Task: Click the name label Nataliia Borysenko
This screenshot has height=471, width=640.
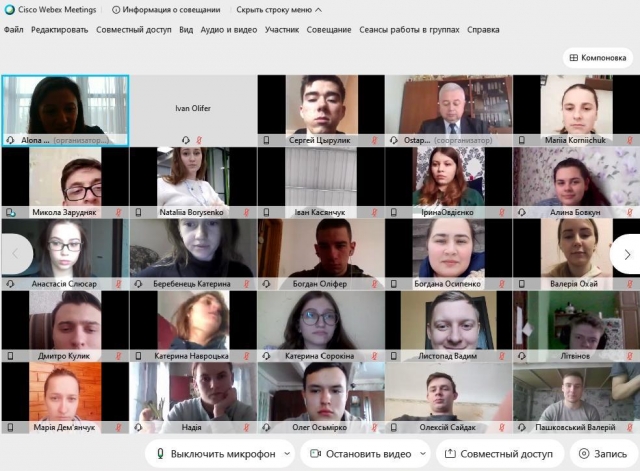Action: coord(191,212)
